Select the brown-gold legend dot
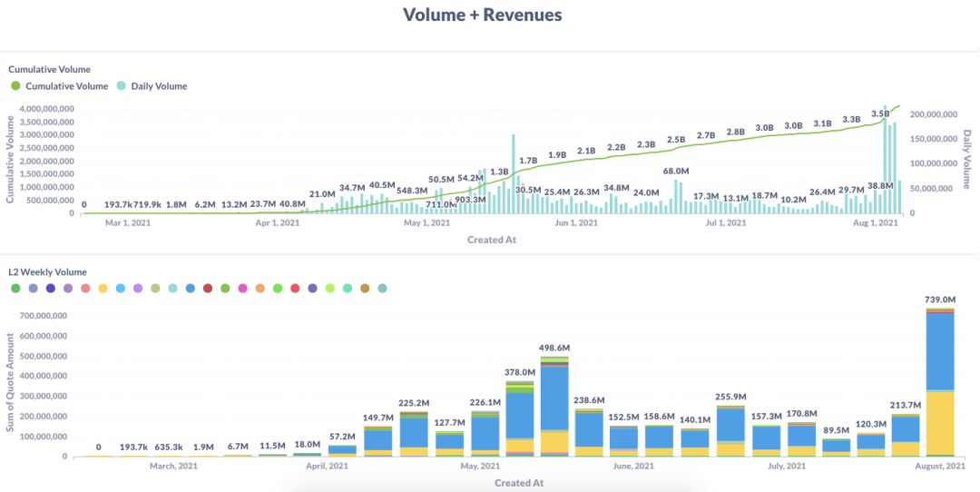 point(365,288)
